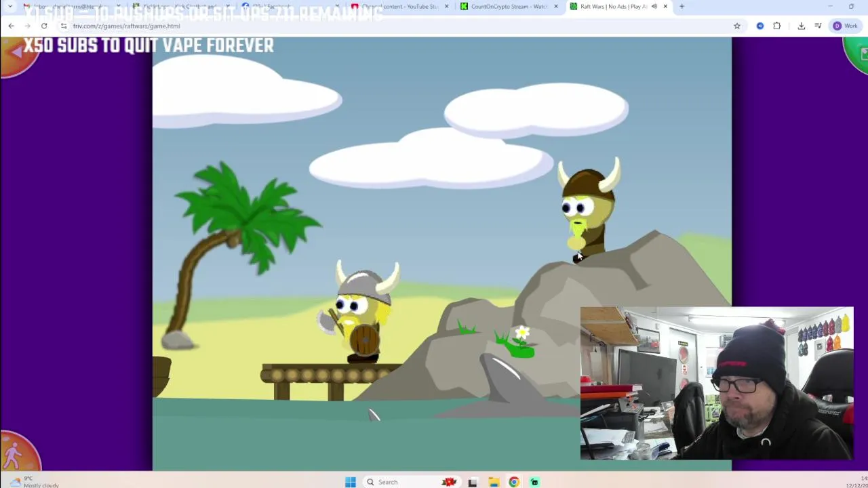Viewport: 868px width, 488px height.
Task: Open a new browser tab
Action: (x=682, y=6)
